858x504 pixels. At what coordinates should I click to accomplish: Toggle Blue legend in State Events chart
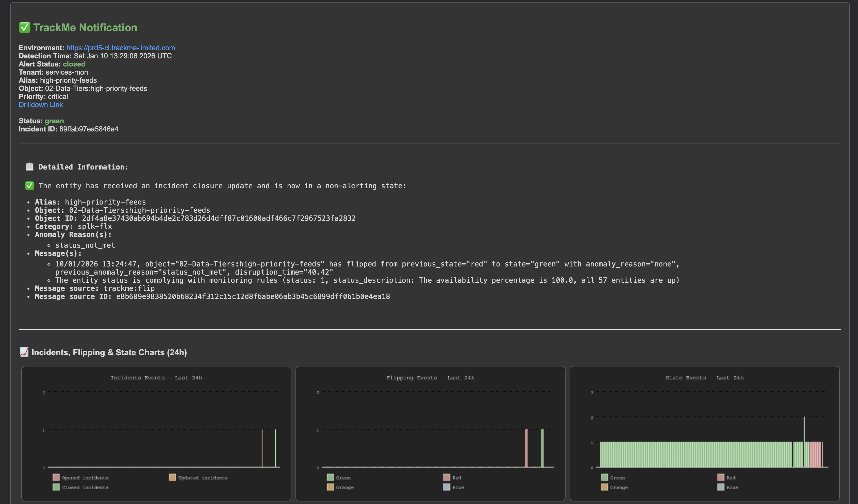coord(720,487)
